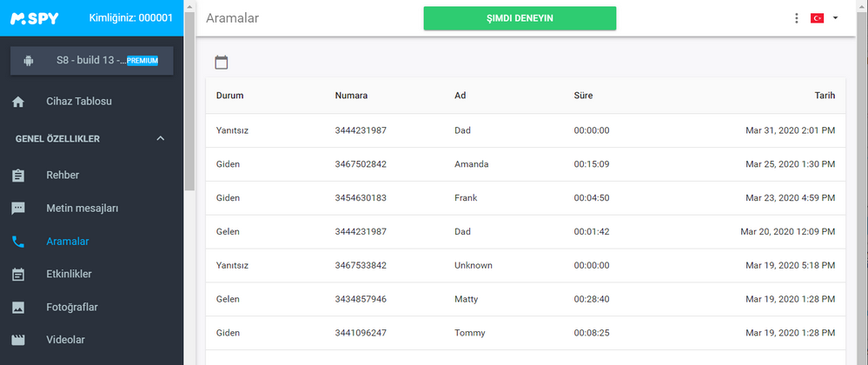Screen dimensions: 868x365
Task: Click the Metin mesajları chat bubble icon
Action: [x=18, y=209]
